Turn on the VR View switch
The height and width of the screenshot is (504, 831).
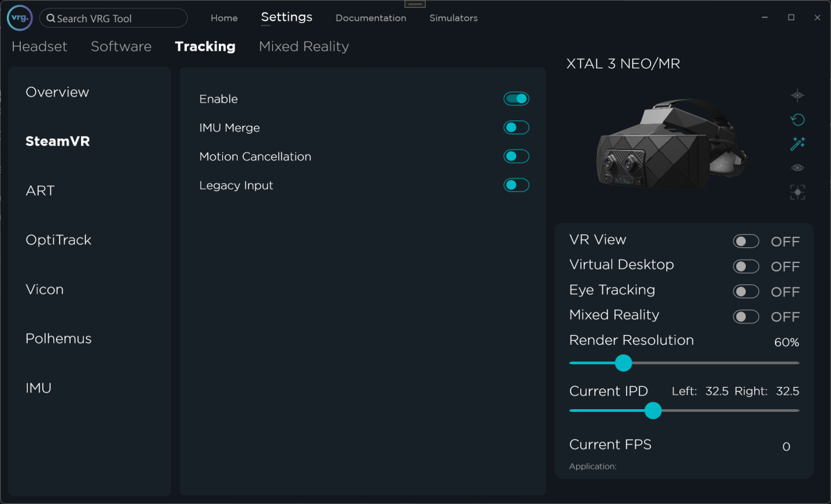pos(747,241)
